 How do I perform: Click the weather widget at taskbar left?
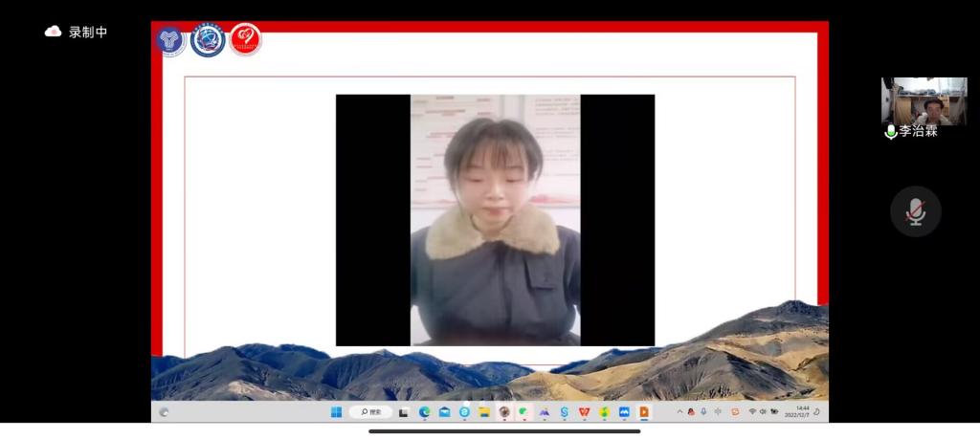pos(165,412)
